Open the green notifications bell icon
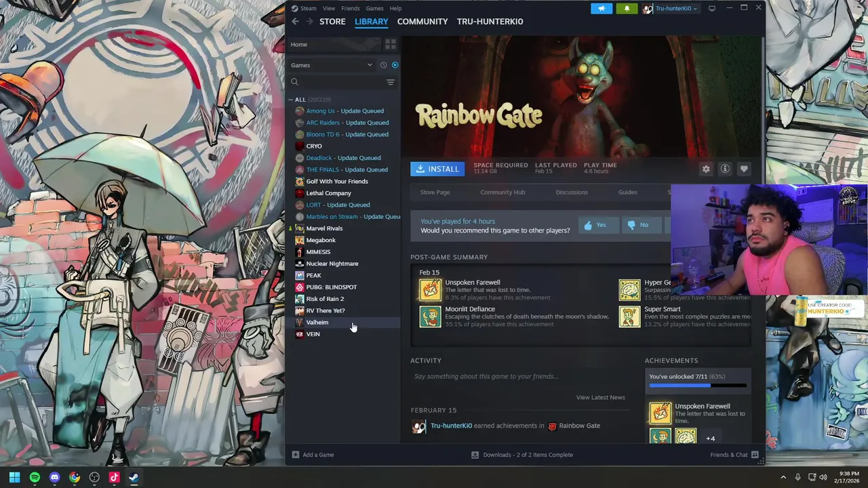Viewport: 868px width, 488px height. (x=627, y=8)
